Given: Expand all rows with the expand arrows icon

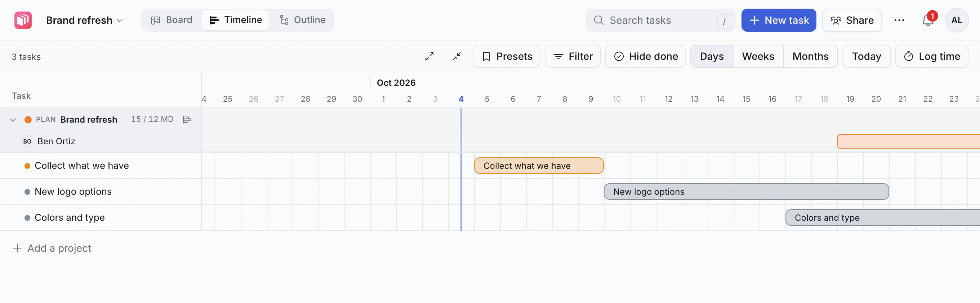Looking at the screenshot, I should click(x=429, y=57).
